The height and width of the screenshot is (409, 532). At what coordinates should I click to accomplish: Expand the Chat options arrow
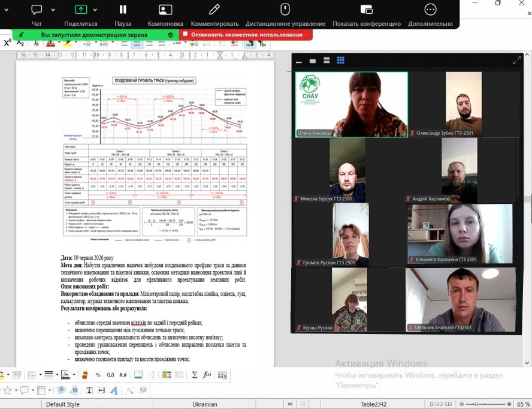pyautogui.click(x=53, y=10)
